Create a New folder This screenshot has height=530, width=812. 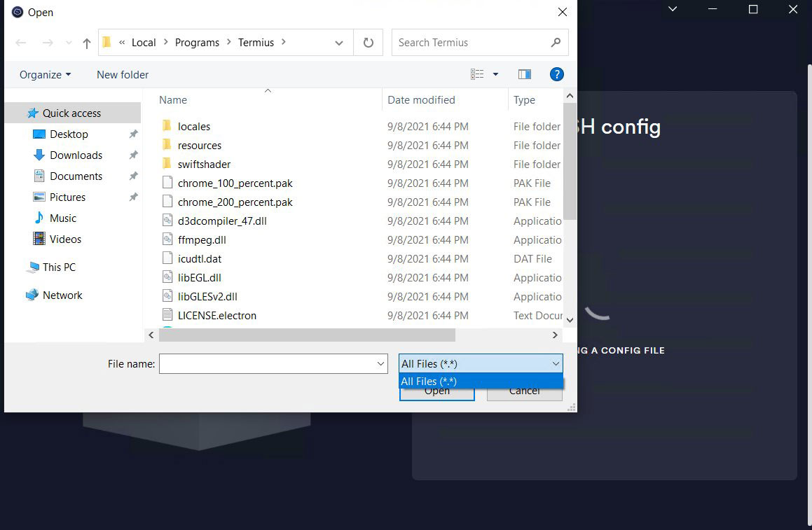(122, 74)
